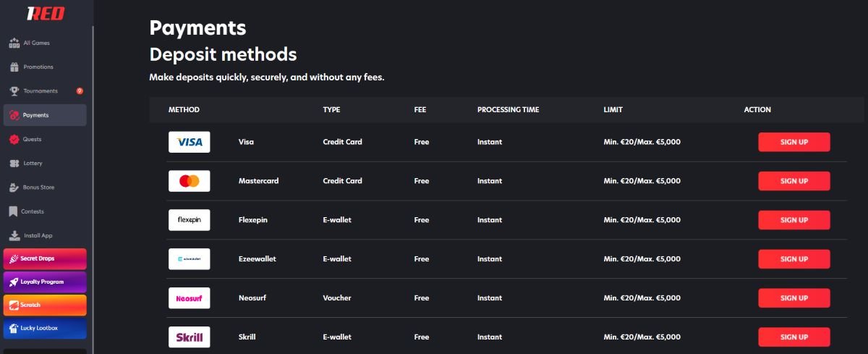The width and height of the screenshot is (868, 354).
Task: Click the Skrill logo thumbnail
Action: (189, 337)
